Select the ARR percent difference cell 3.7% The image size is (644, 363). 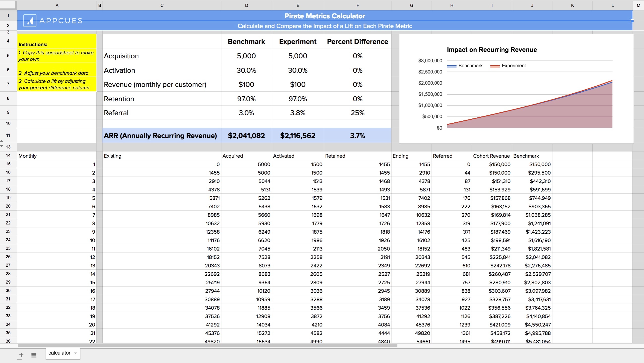point(357,136)
